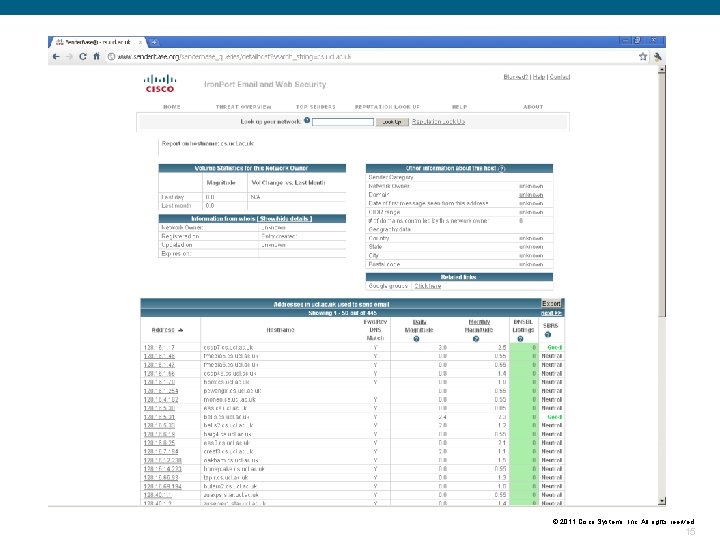Open the Chrome wrench menu
Viewport: 720px width, 540px height.
tap(658, 56)
